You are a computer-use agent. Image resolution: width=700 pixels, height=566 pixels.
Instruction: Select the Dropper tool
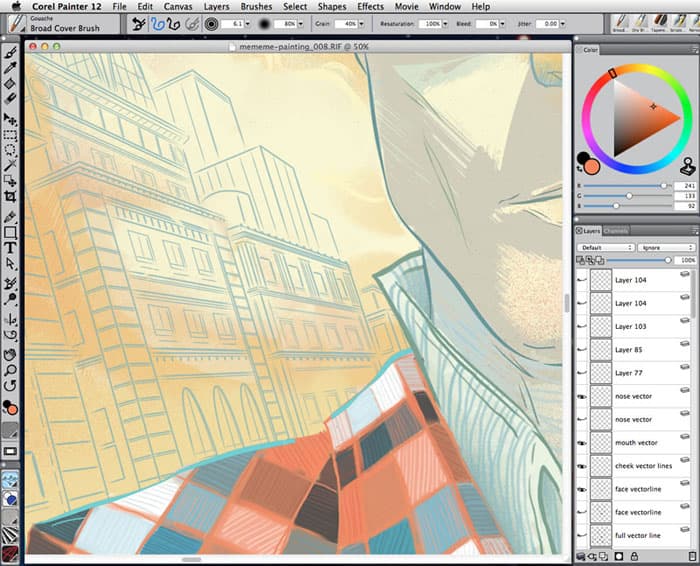pos(10,68)
